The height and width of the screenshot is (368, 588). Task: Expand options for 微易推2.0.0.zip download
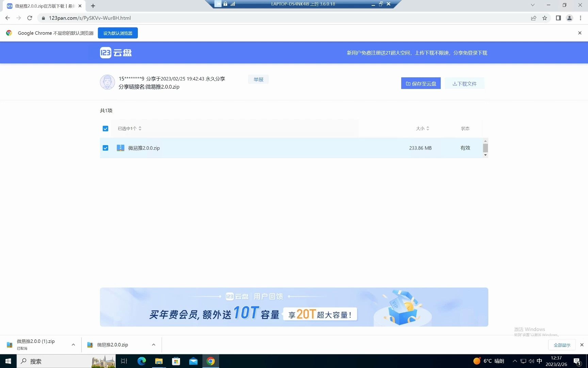[153, 345]
